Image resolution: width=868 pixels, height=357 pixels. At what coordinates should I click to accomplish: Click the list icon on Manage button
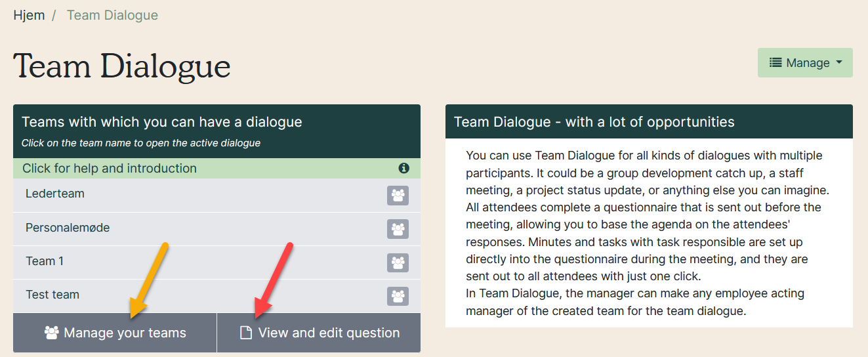pyautogui.click(x=775, y=62)
